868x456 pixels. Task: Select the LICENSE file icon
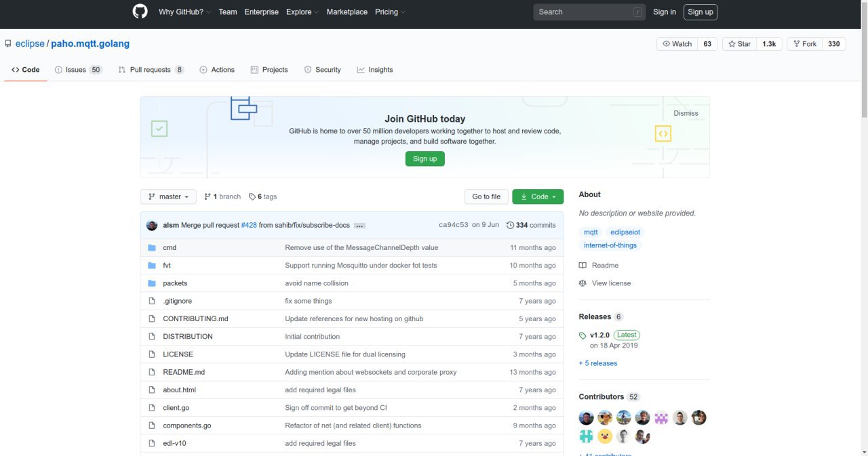pos(152,354)
